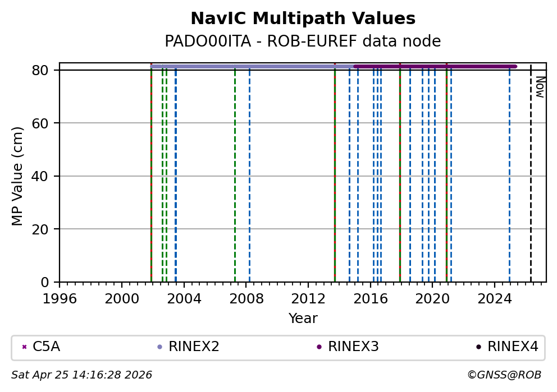Image resolution: width=557 pixels, height=392 pixels.
Task: Click the rotated "Now" label
Action: point(539,87)
